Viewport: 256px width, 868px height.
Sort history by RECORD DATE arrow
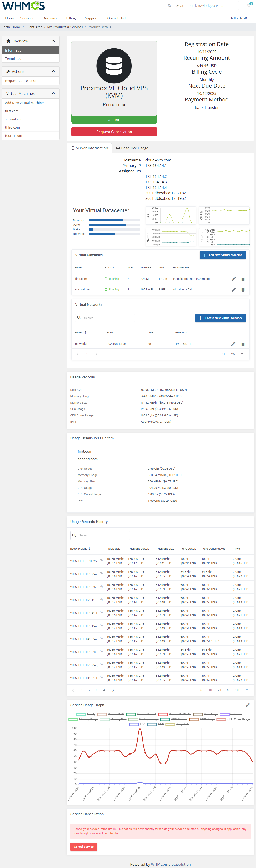pos(89,549)
